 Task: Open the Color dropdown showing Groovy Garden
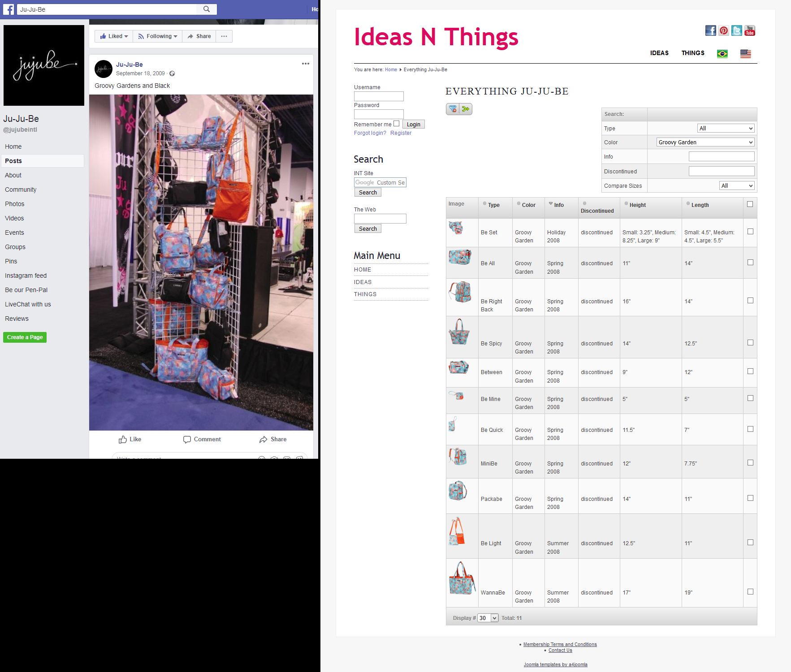pyautogui.click(x=705, y=142)
